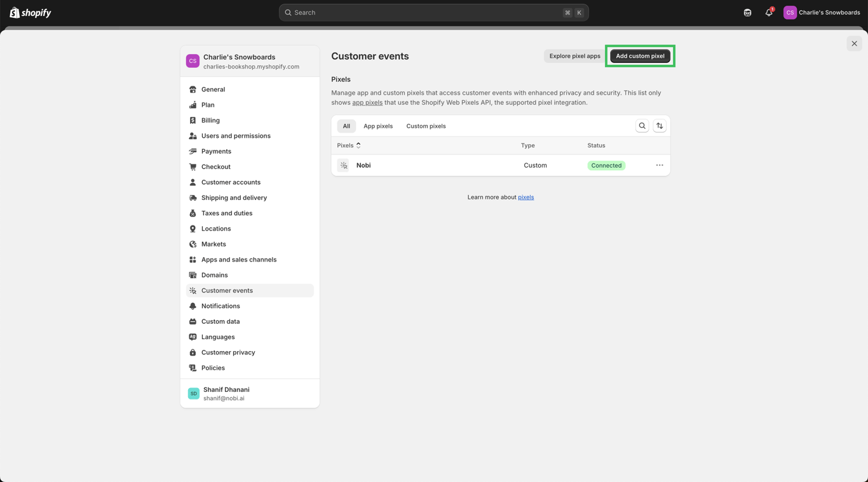Screen dimensions: 868x482
Task: Click the Nobi pixel icon thumbnail
Action: tap(344, 165)
